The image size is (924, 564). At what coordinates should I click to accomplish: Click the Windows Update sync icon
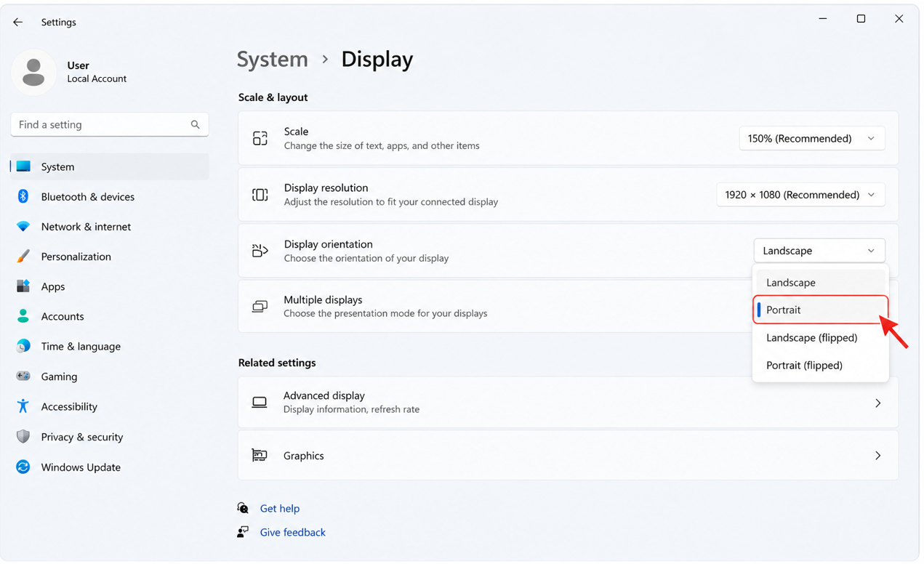click(x=23, y=467)
